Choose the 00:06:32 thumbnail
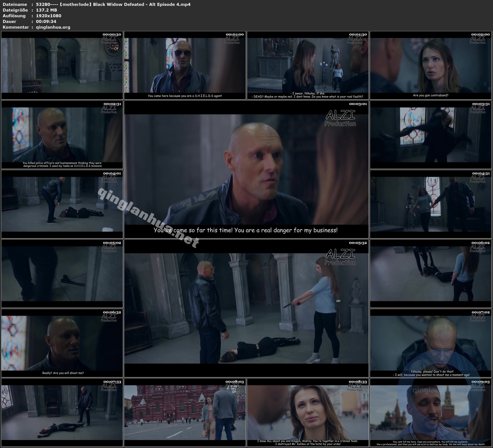The image size is (493, 448). (62, 343)
